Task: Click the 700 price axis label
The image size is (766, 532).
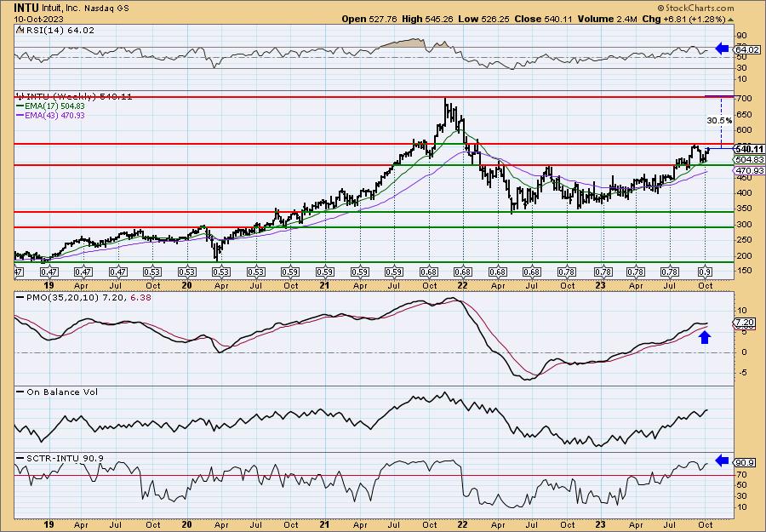Action: [744, 98]
